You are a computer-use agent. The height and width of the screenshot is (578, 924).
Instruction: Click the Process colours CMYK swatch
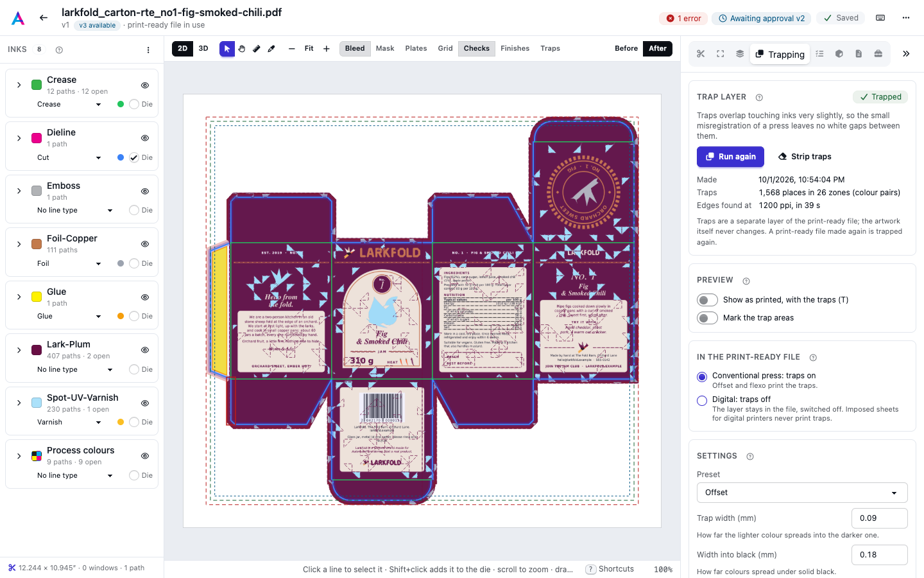click(37, 456)
